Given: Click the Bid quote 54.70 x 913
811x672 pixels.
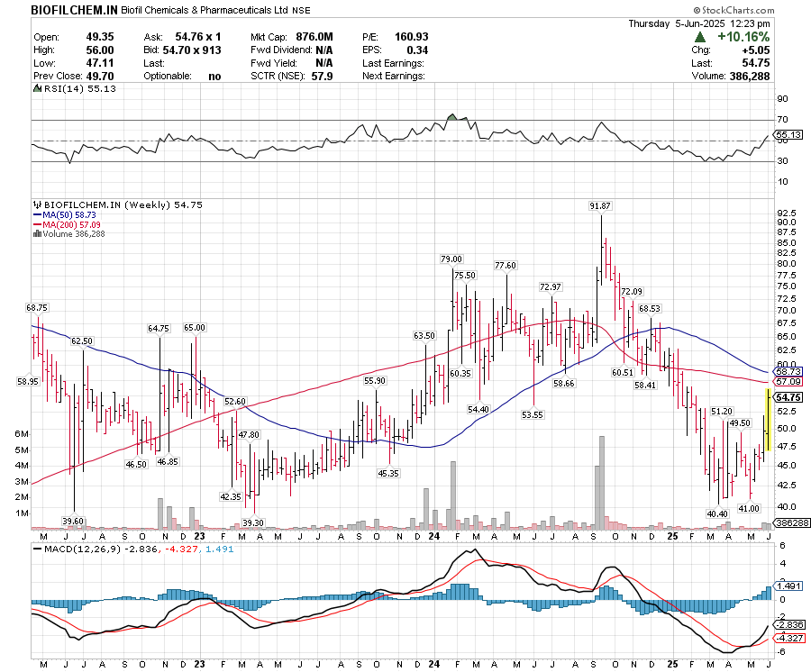Looking at the screenshot, I should coord(192,50).
